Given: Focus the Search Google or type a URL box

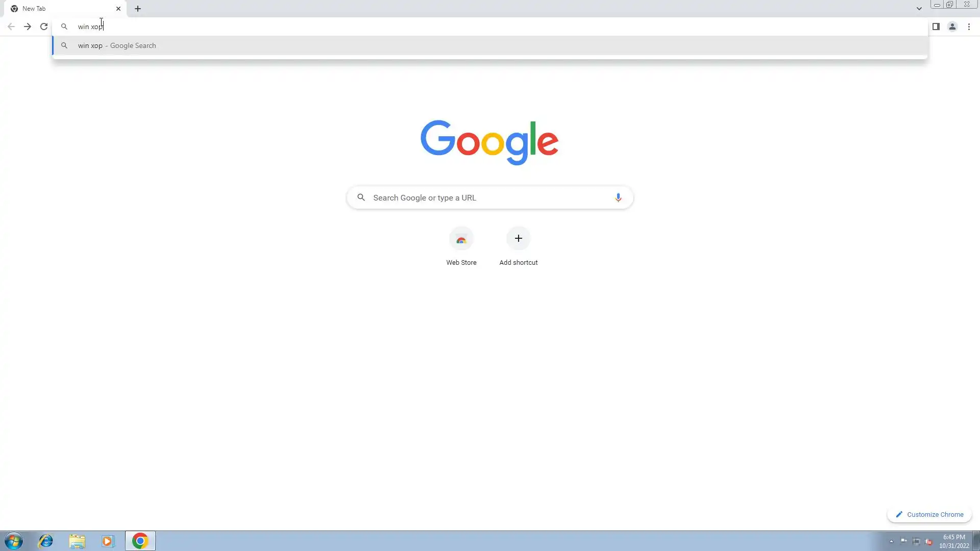Looking at the screenshot, I should 490,197.
